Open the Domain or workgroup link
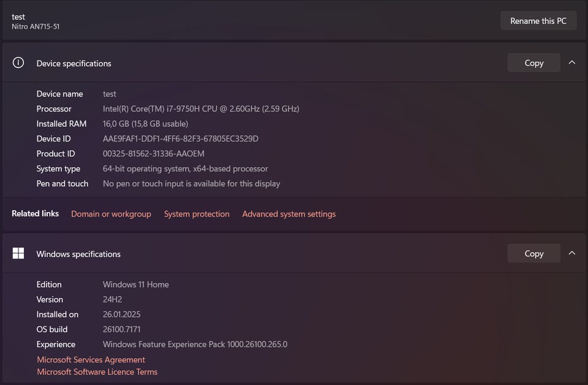Viewport: 588px width, 385px height. tap(111, 214)
